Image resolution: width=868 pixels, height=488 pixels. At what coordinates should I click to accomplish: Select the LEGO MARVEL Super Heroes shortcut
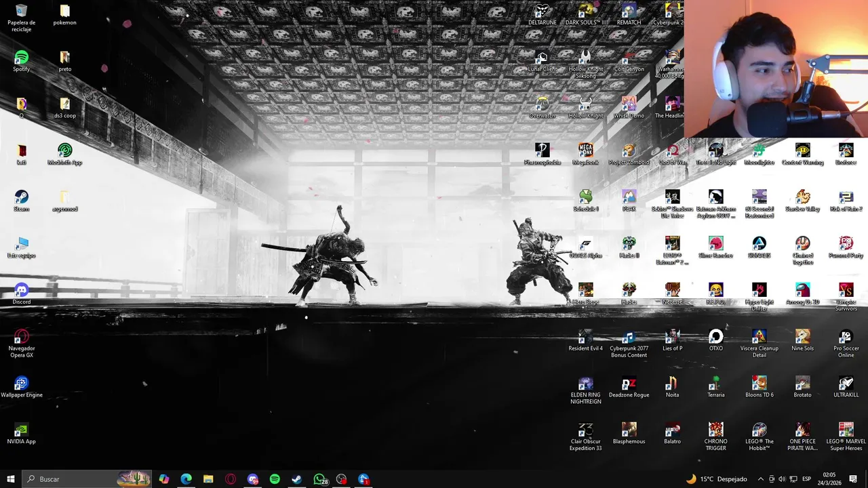pyautogui.click(x=846, y=437)
